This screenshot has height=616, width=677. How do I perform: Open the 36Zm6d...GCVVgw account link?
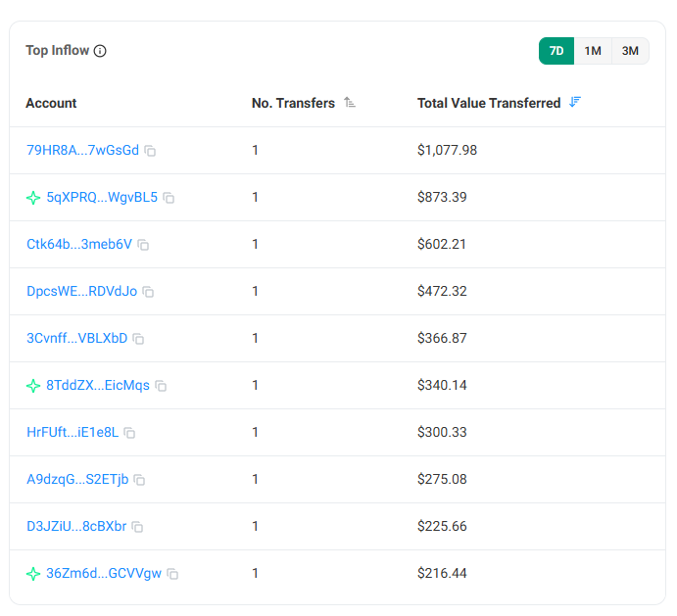coord(104,573)
